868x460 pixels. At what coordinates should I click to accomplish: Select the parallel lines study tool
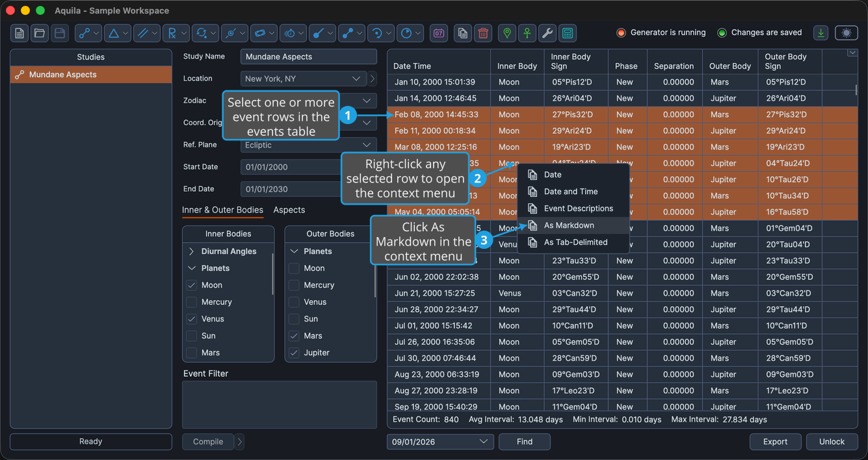click(x=142, y=33)
